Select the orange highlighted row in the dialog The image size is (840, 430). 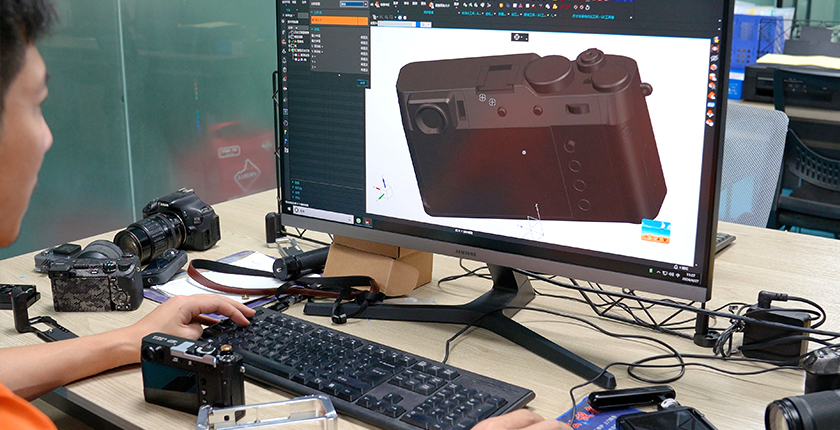pos(340,20)
